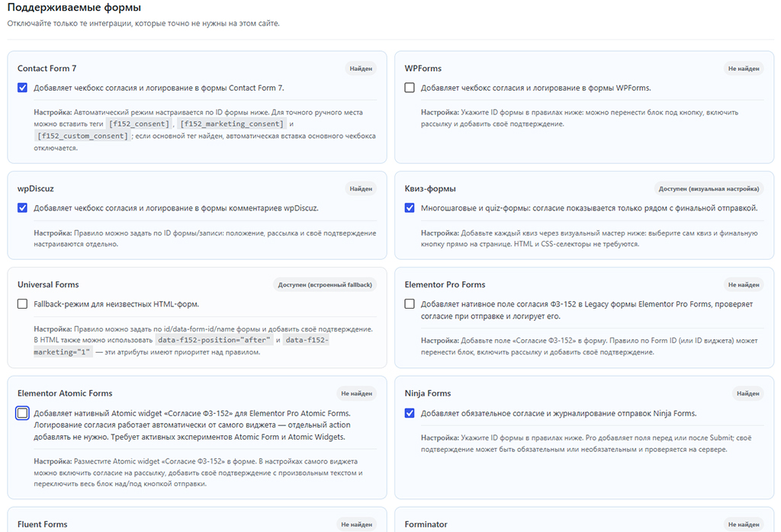Check the Elementor Atomic Forms checkbox
This screenshot has width=781, height=532.
[22, 413]
